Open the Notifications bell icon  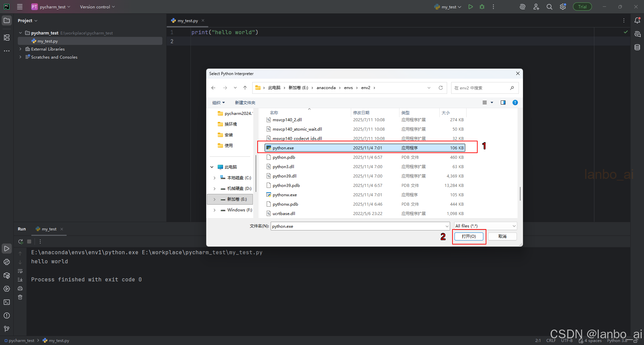click(x=637, y=20)
